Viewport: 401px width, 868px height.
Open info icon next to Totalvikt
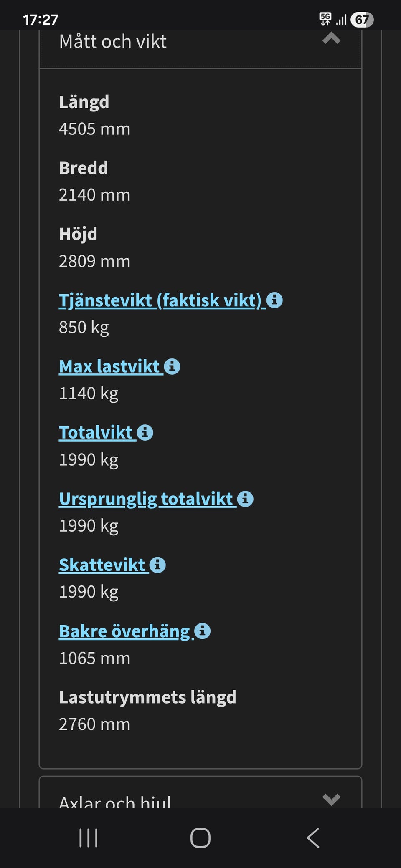click(x=145, y=432)
